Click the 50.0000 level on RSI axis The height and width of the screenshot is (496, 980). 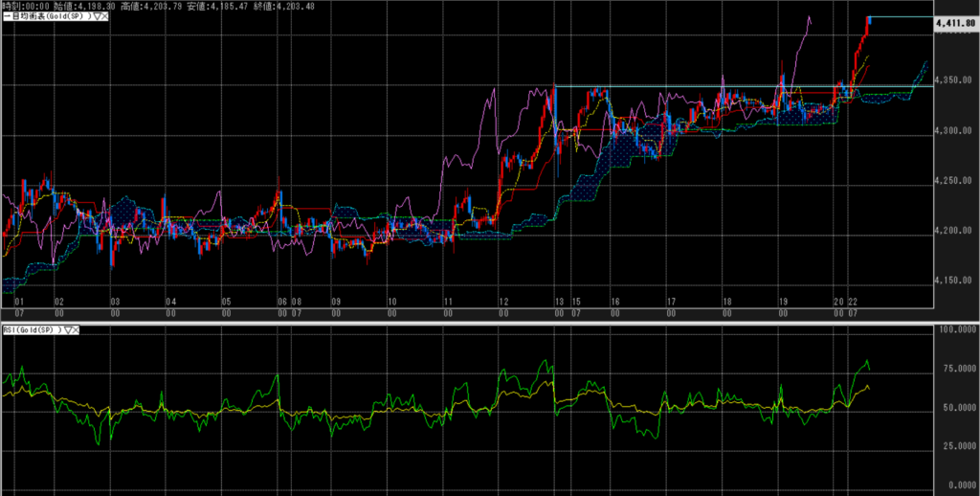pyautogui.click(x=954, y=407)
